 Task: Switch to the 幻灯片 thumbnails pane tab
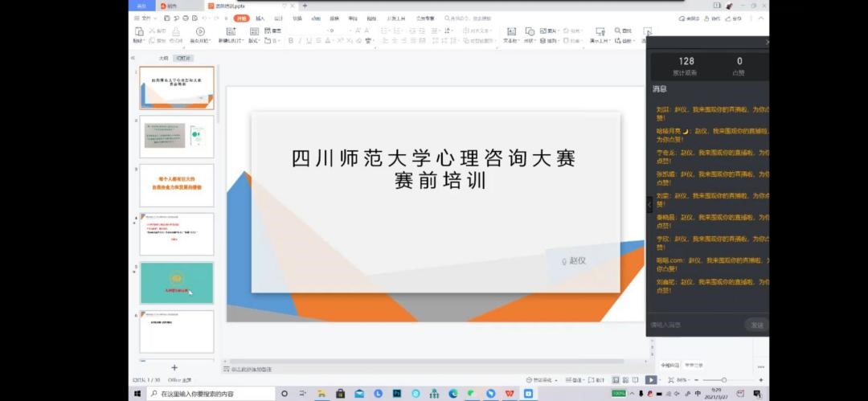tap(184, 58)
